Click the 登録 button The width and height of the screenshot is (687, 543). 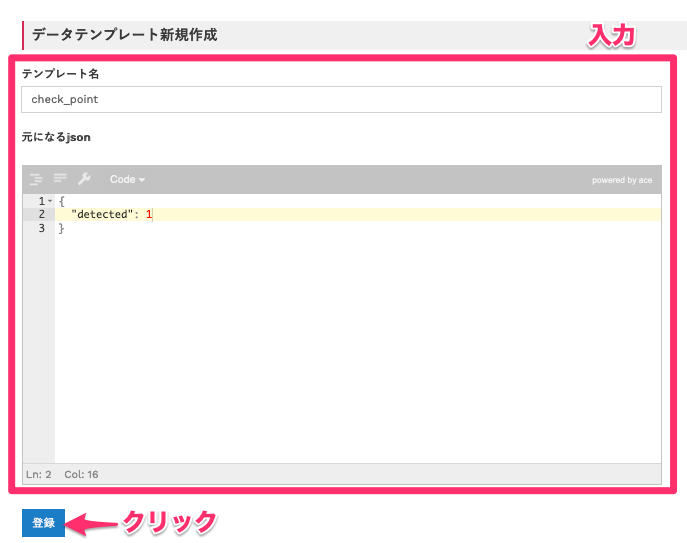pos(43,522)
